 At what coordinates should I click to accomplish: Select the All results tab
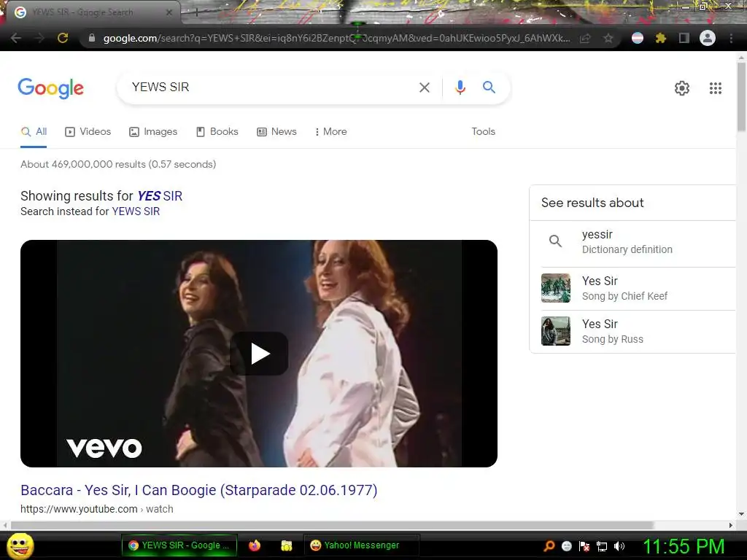pyautogui.click(x=34, y=132)
